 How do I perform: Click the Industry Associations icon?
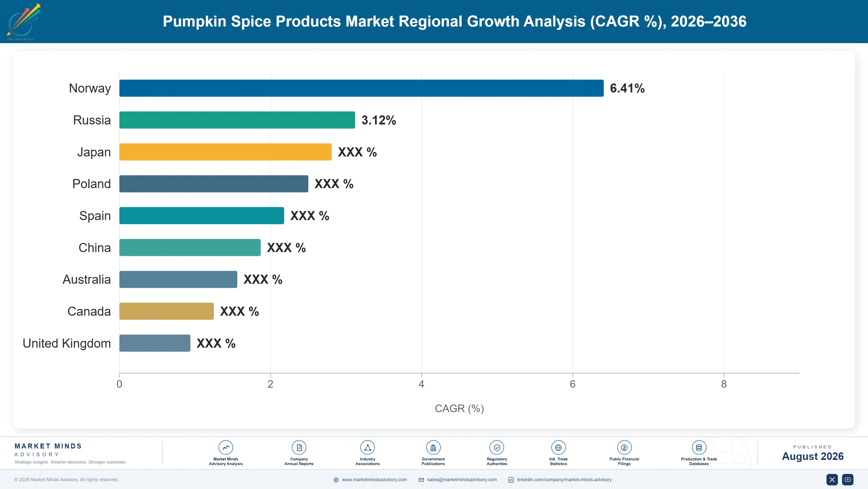(x=368, y=447)
